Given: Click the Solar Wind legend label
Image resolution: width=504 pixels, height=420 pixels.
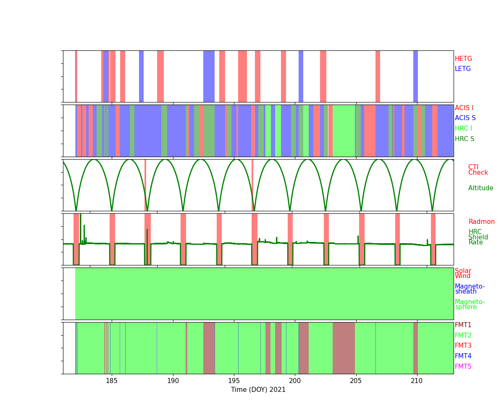Looking at the screenshot, I should click(x=463, y=273).
